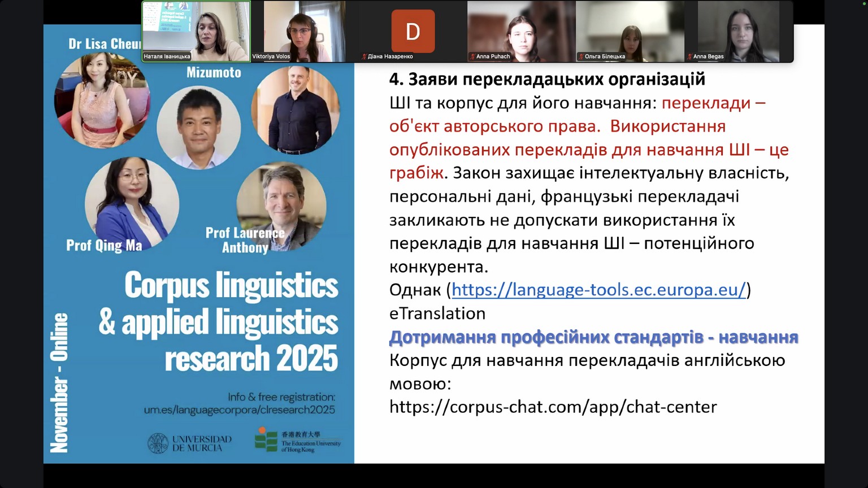Click muted mic icon beside Ольга Білецька

coord(581,56)
